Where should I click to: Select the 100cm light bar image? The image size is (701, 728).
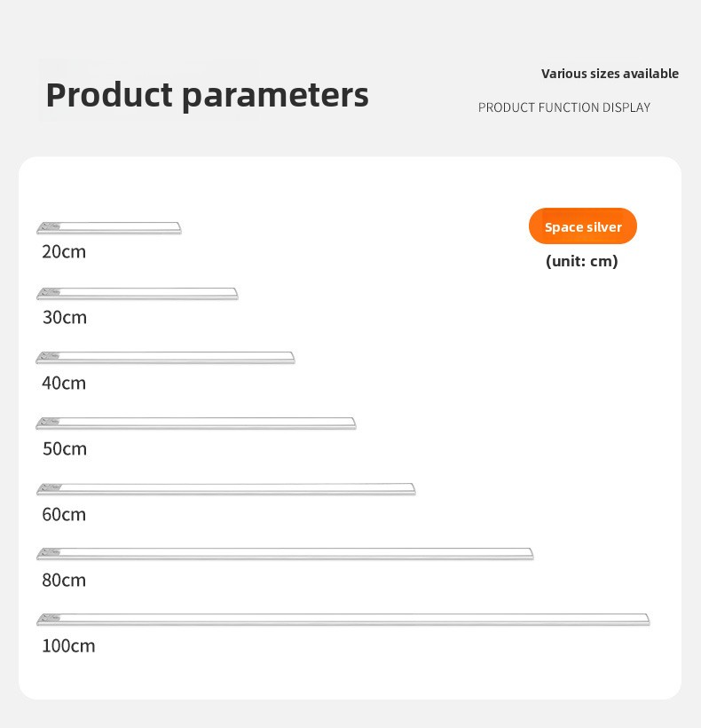(x=343, y=619)
